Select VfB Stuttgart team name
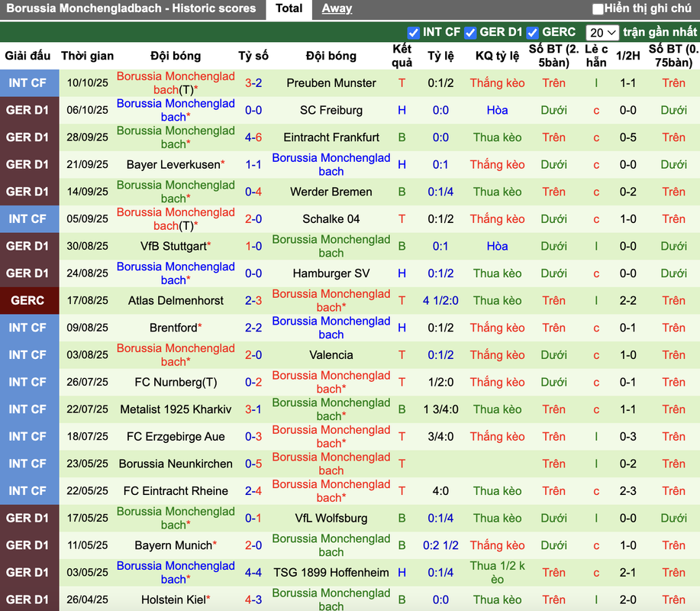 click(x=173, y=247)
